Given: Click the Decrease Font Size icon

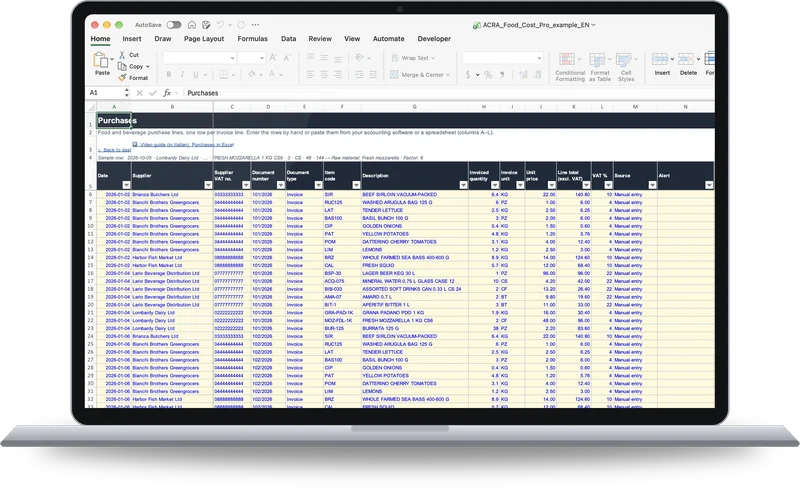Looking at the screenshot, I should coord(287,58).
